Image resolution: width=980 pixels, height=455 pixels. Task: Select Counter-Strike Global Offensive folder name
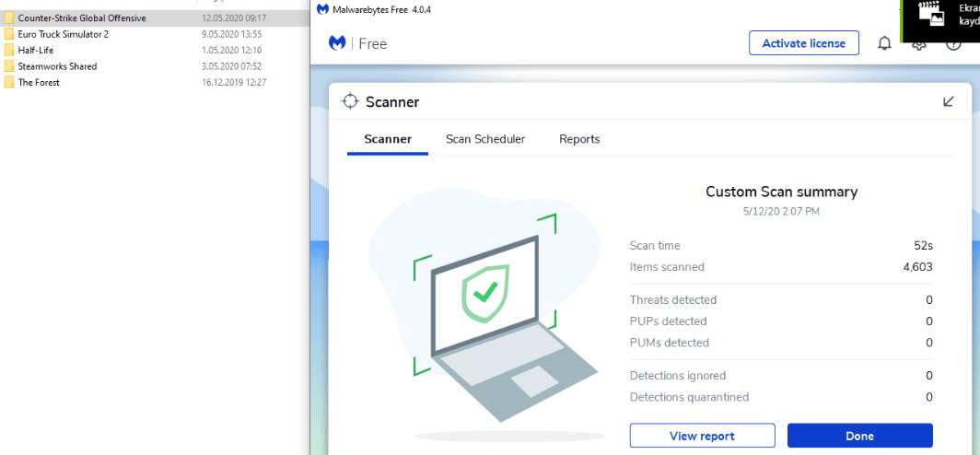(82, 18)
